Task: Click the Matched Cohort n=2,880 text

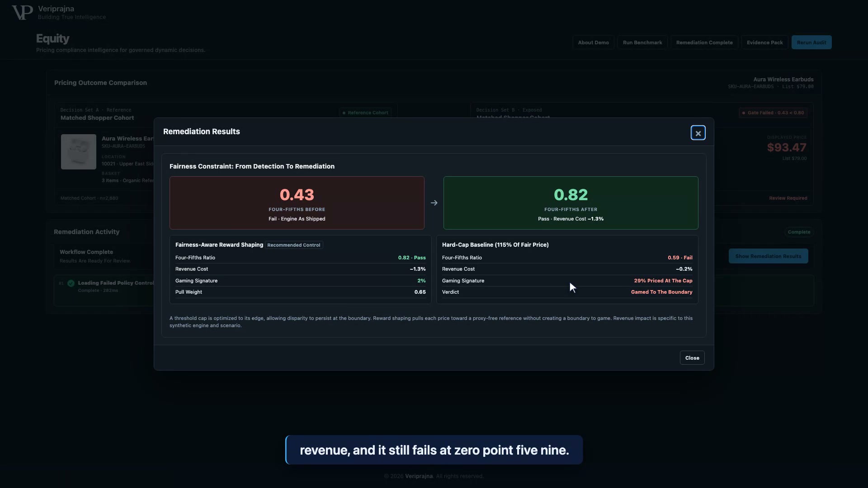Action: coord(89,198)
